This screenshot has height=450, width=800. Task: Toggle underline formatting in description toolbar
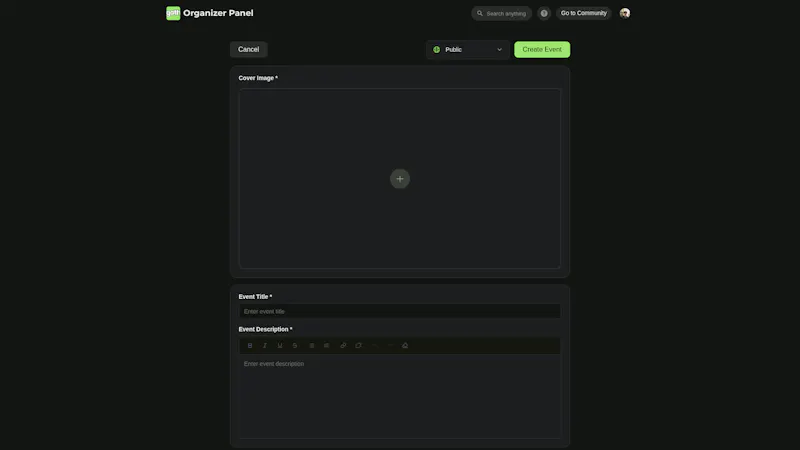coord(280,345)
